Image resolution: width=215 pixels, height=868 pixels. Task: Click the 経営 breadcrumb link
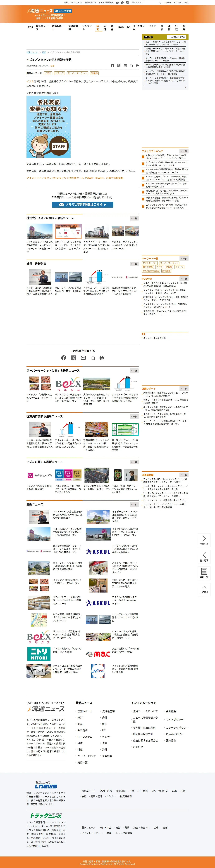coord(44,53)
